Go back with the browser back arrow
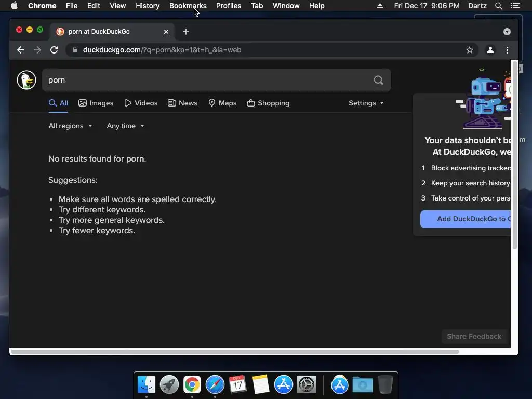This screenshot has height=399, width=532. click(x=21, y=50)
